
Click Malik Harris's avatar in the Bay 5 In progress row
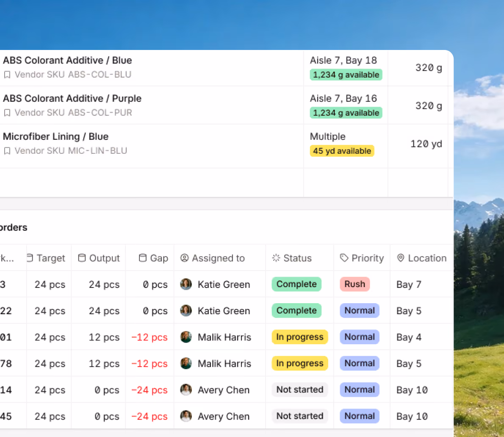186,363
